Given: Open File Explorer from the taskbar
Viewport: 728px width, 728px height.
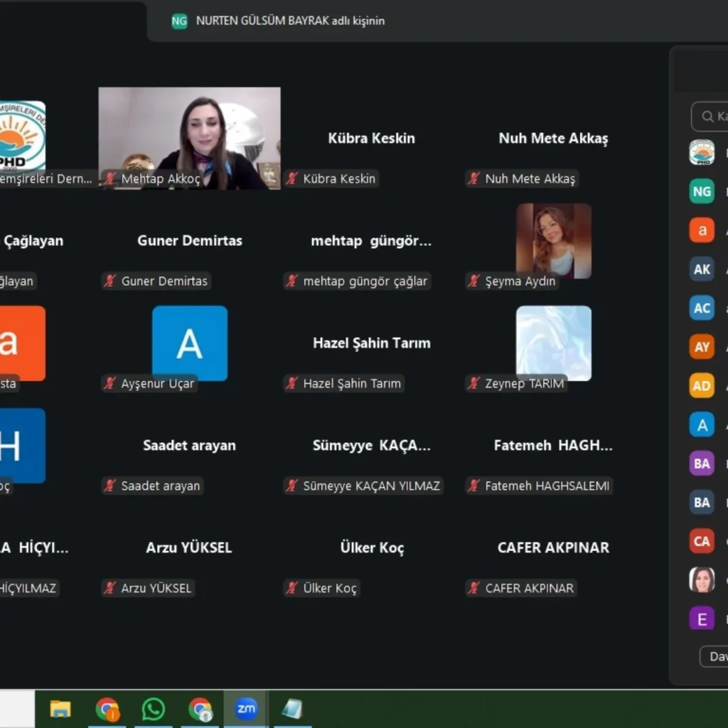Looking at the screenshot, I should (x=60, y=709).
